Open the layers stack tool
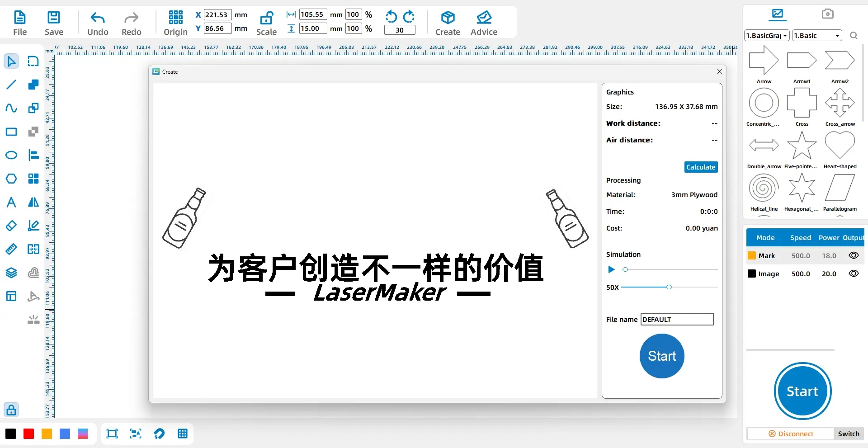The height and width of the screenshot is (448, 868). pyautogui.click(x=11, y=273)
